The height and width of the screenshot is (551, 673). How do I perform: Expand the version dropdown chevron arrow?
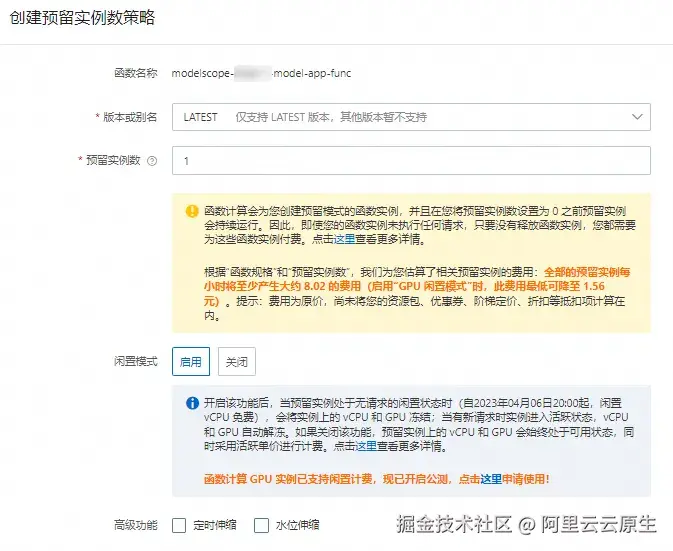click(637, 117)
